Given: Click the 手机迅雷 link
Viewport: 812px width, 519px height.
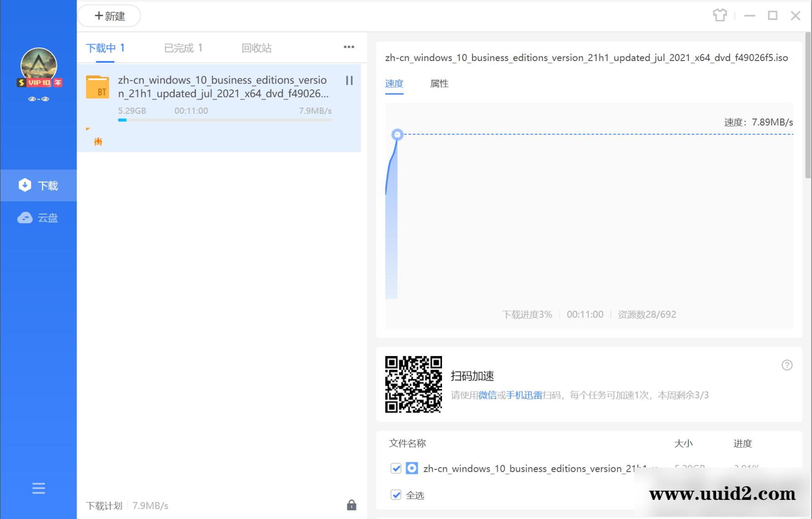Looking at the screenshot, I should pyautogui.click(x=524, y=395).
